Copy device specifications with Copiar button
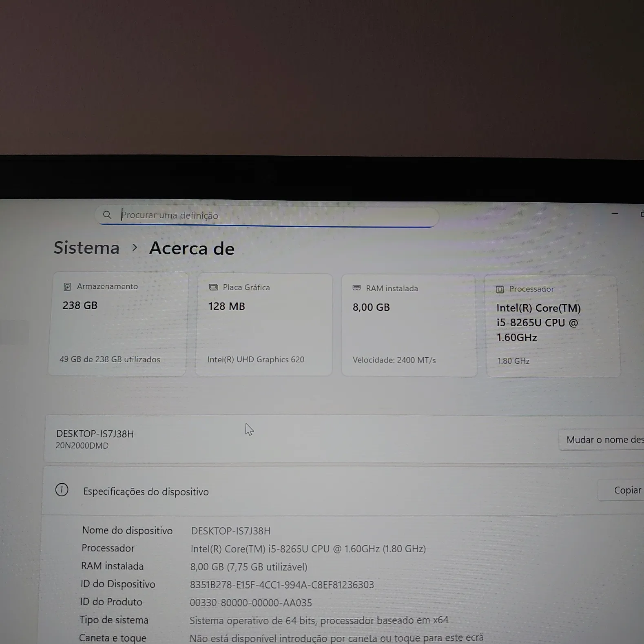The image size is (644, 644). (621, 490)
